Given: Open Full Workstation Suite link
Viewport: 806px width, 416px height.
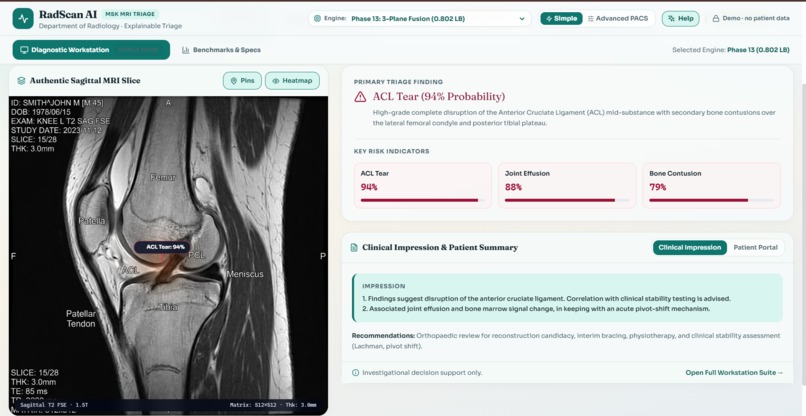Looking at the screenshot, I should (x=734, y=372).
